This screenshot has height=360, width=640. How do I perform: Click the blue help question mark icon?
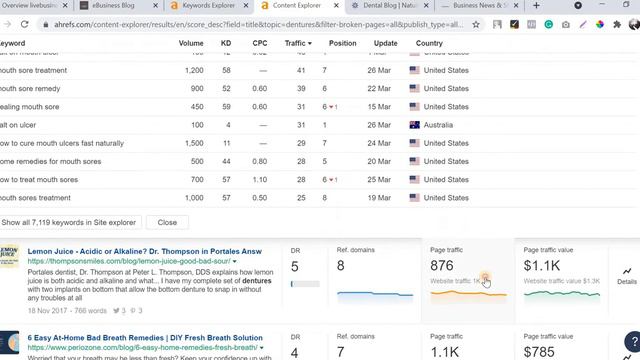pos(633,341)
